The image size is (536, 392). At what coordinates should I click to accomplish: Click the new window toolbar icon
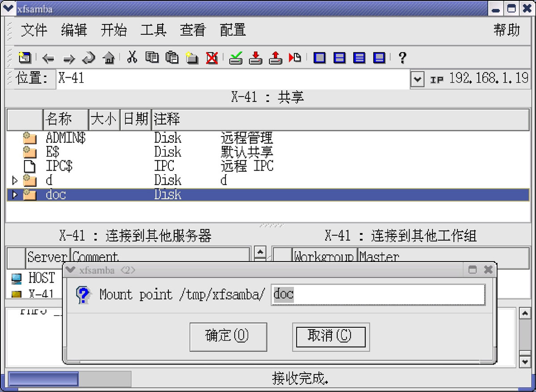click(25, 58)
